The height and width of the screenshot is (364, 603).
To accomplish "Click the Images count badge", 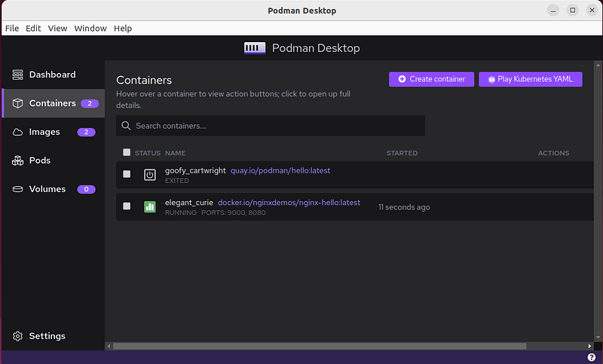I will coord(86,132).
